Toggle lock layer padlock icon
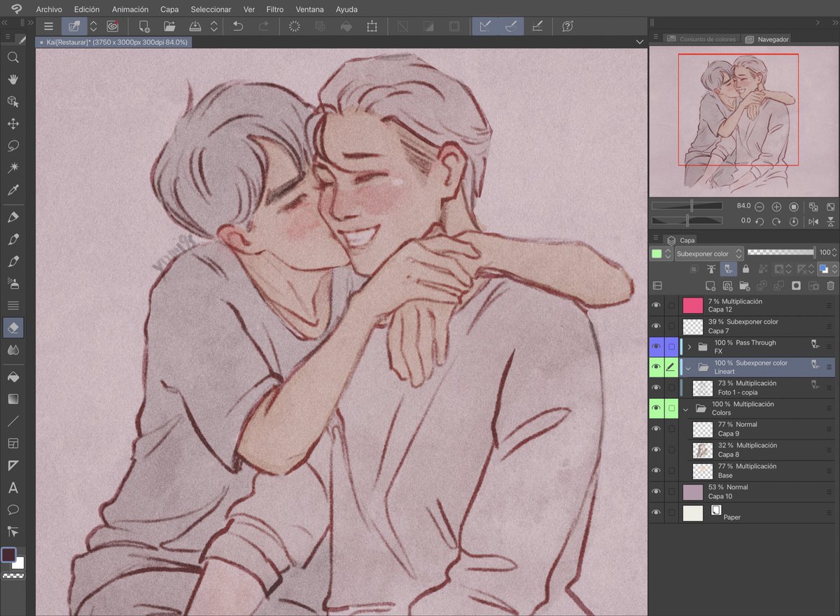This screenshot has height=616, width=840. [x=745, y=269]
